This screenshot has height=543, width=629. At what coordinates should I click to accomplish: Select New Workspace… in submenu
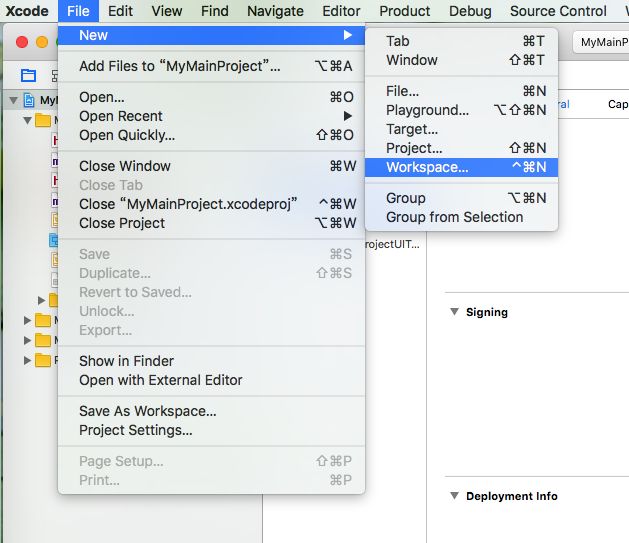point(461,167)
